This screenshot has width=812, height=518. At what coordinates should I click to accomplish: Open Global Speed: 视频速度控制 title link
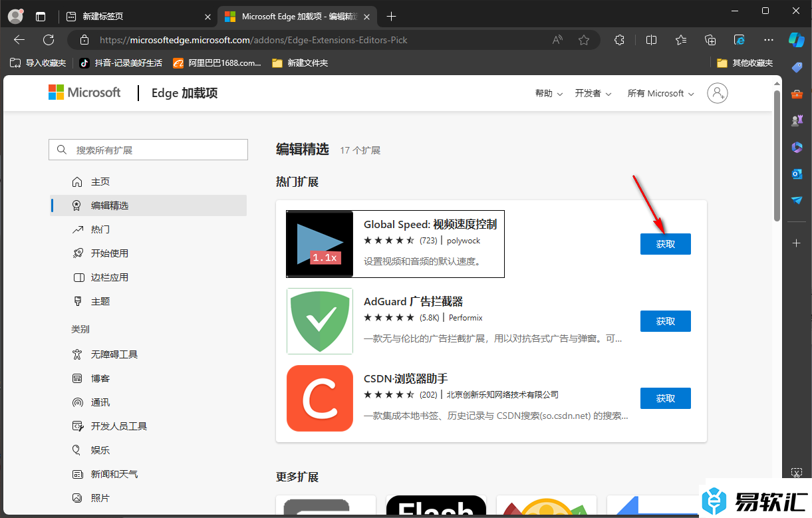pyautogui.click(x=430, y=224)
